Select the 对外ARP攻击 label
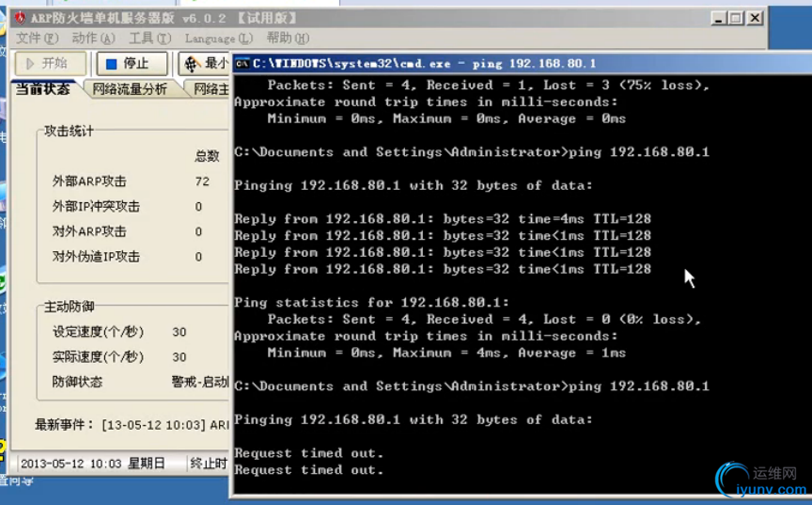This screenshot has width=812, height=505. [x=89, y=231]
